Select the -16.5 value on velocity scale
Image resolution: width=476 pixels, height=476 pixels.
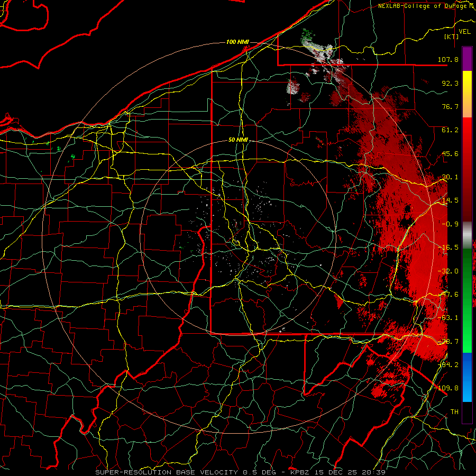pyautogui.click(x=448, y=248)
